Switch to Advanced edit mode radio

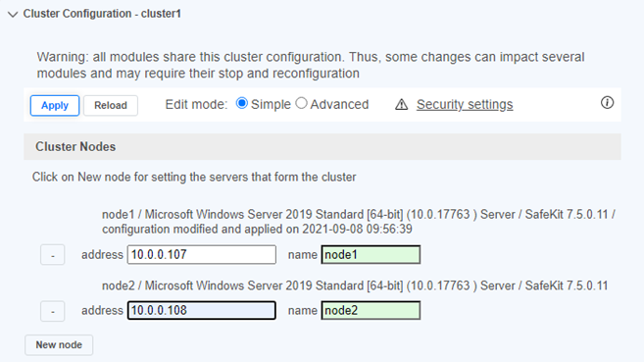pyautogui.click(x=302, y=103)
